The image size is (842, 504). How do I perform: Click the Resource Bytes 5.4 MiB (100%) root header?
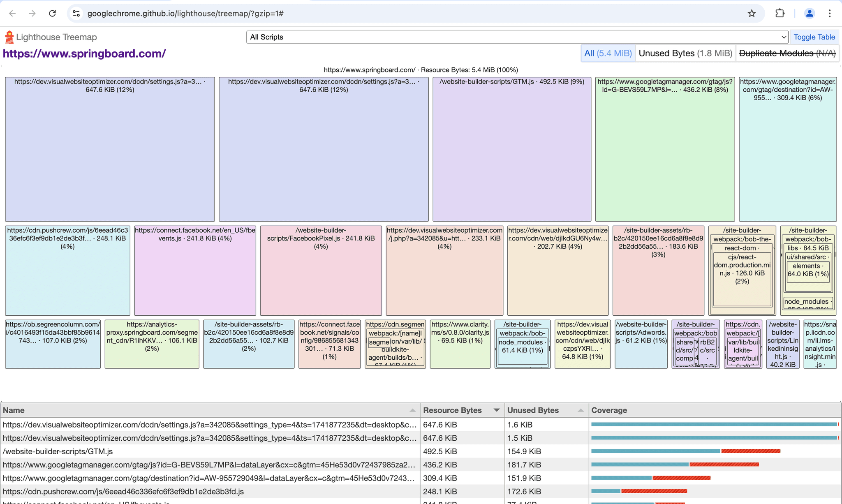(x=421, y=70)
